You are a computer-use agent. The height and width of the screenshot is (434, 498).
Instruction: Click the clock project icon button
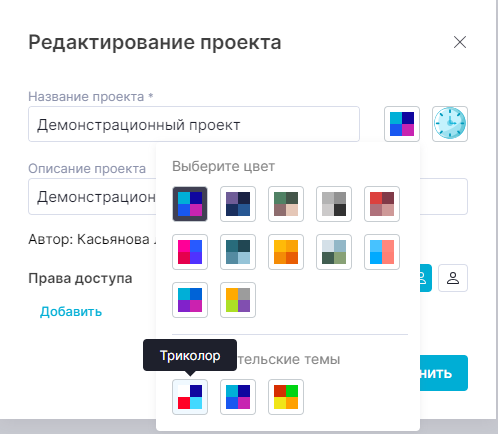click(x=450, y=124)
